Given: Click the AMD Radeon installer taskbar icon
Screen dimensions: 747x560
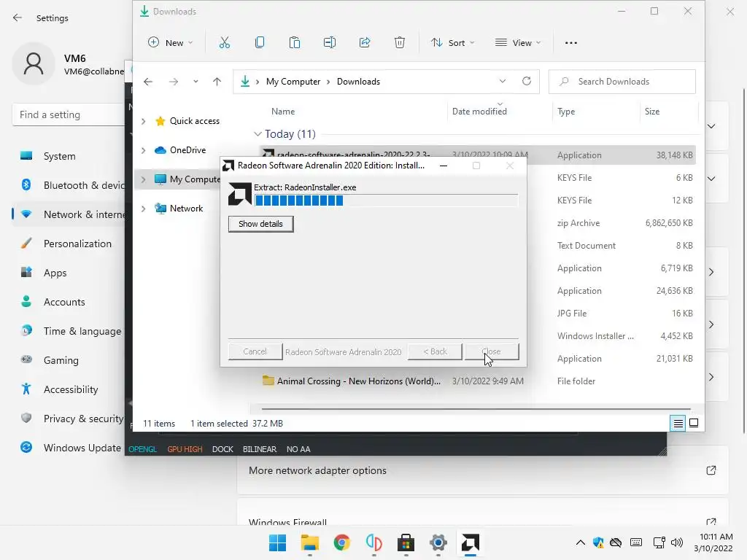Looking at the screenshot, I should coord(471,542).
